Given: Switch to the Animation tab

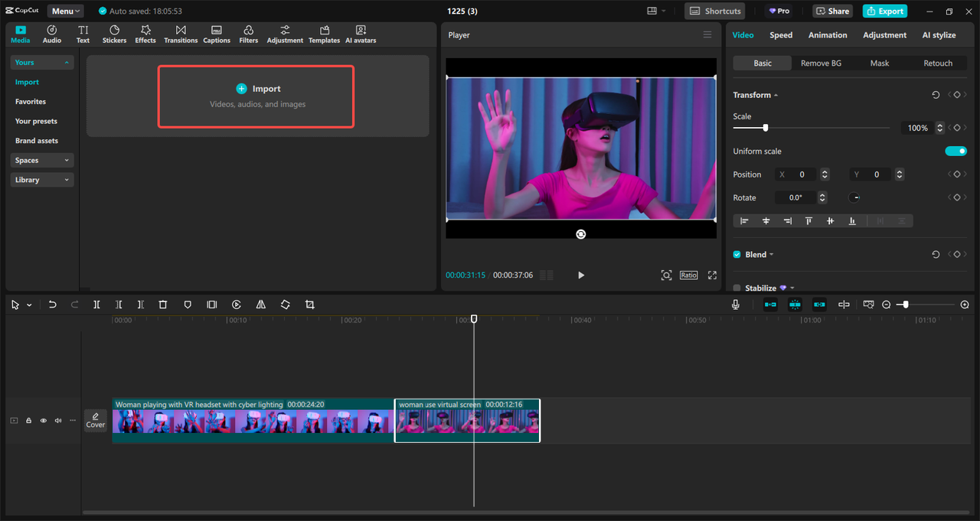Looking at the screenshot, I should point(828,35).
